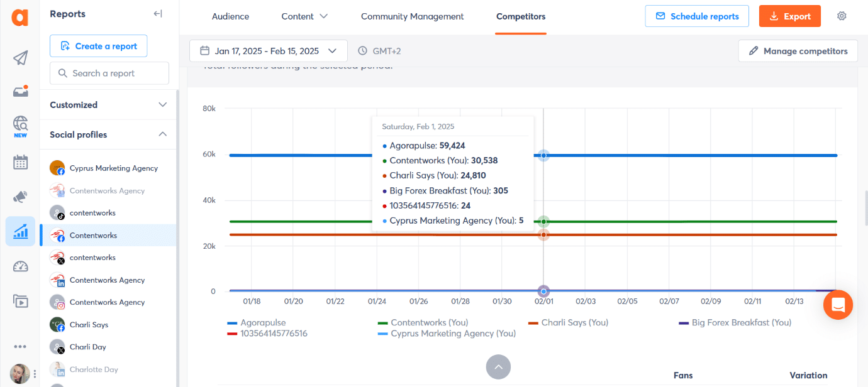Click the Fans column header
Viewport: 868px width, 387px height.
682,376
